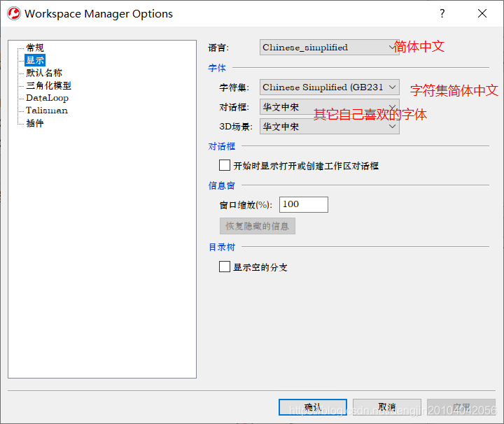Click the 确认 button
This screenshot has width=504, height=424.
[x=313, y=407]
